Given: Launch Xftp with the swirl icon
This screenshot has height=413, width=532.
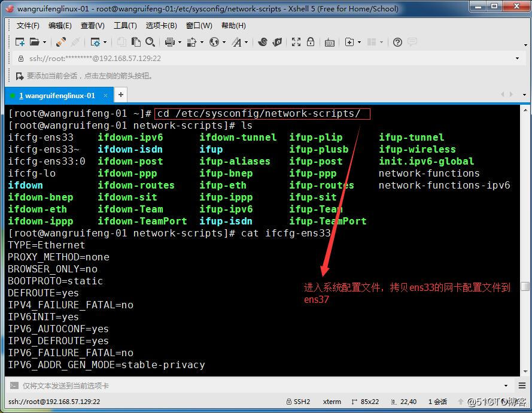Looking at the screenshot, I should click(x=262, y=42).
